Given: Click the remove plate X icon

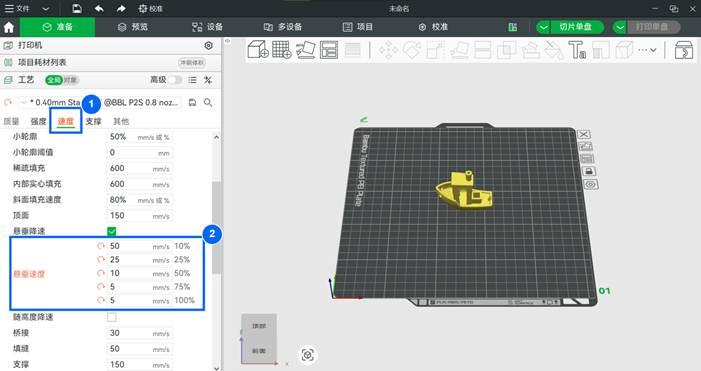Looking at the screenshot, I should click(x=584, y=134).
